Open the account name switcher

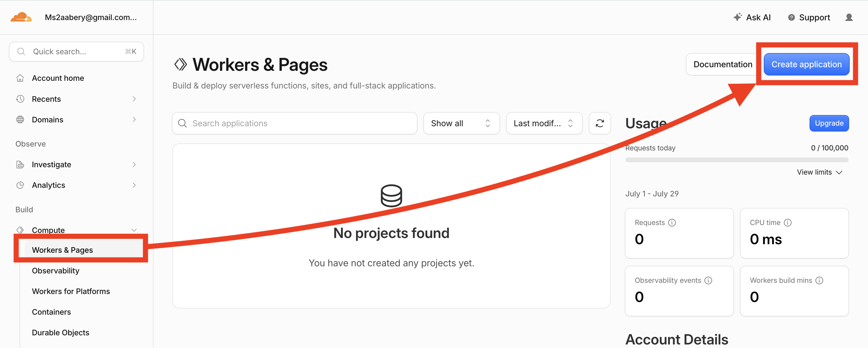point(91,17)
